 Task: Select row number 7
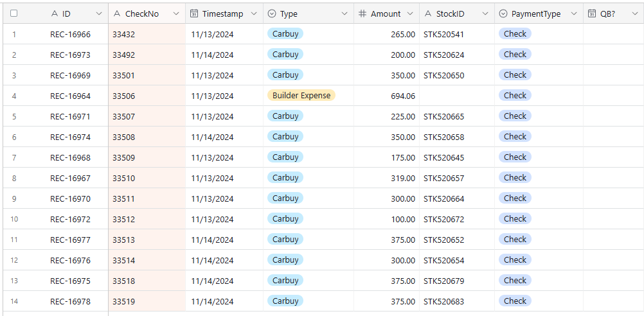pyautogui.click(x=14, y=157)
